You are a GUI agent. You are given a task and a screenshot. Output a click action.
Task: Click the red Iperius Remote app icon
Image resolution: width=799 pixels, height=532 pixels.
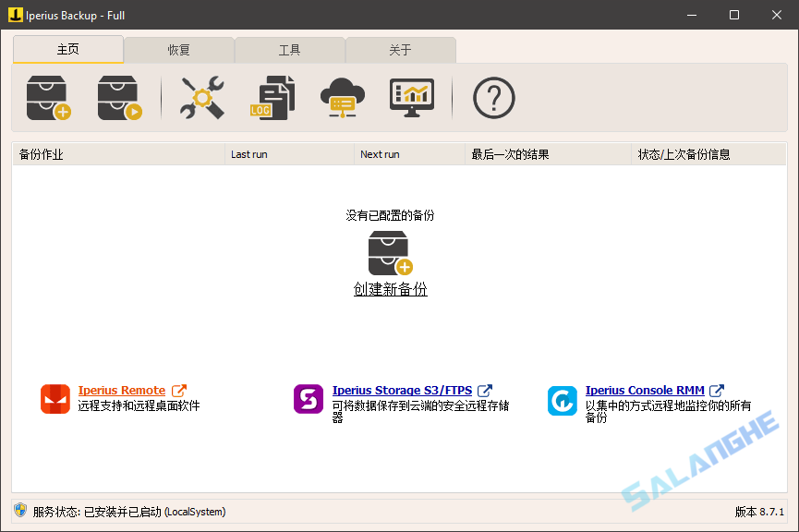[x=54, y=400]
